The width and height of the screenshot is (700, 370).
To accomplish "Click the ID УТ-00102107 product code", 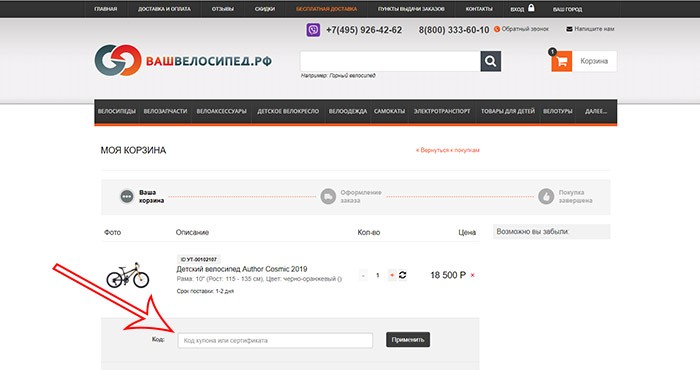I will pos(199,259).
